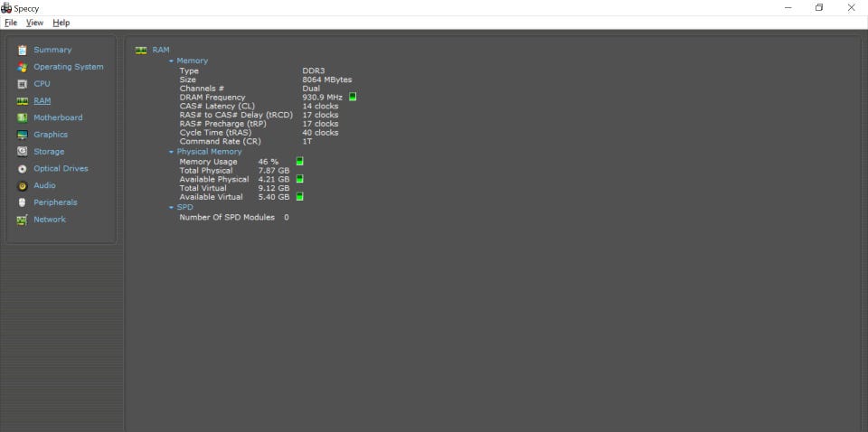This screenshot has height=432, width=868.
Task: View the Peripherals section
Action: tap(55, 202)
